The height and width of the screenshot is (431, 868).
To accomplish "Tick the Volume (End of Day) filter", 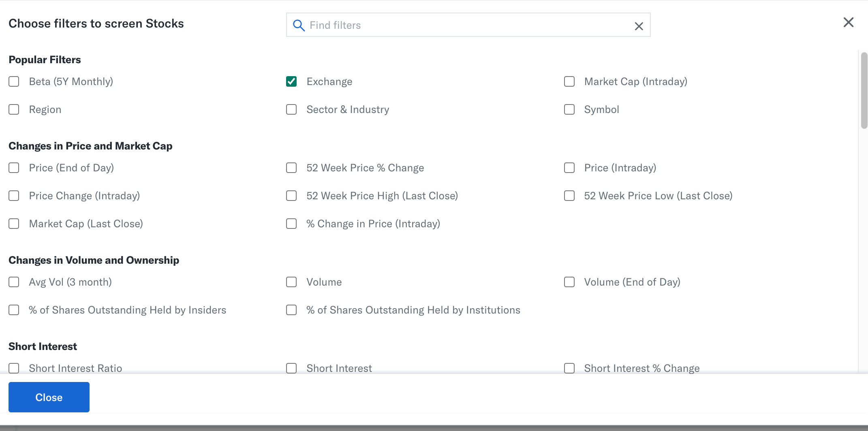I will (569, 282).
